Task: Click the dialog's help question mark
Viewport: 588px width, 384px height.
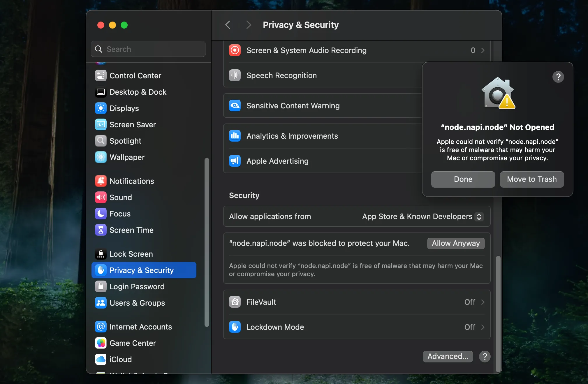Action: [558, 77]
